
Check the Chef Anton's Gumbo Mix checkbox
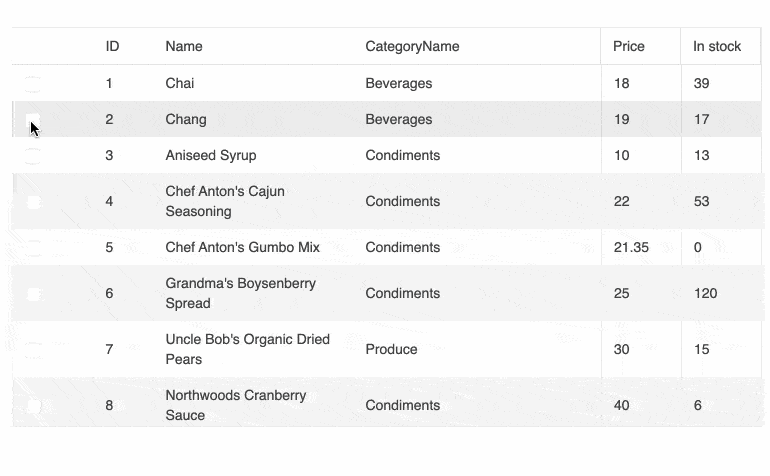(33, 248)
